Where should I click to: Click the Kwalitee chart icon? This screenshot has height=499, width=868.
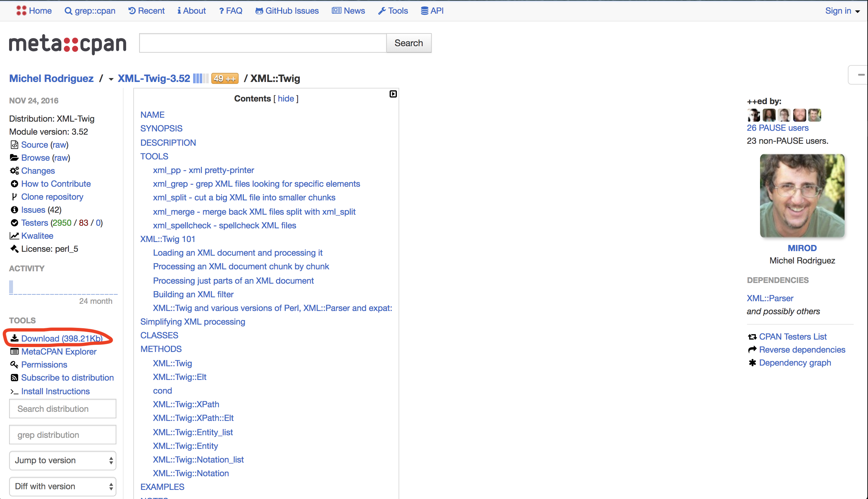[x=14, y=236]
